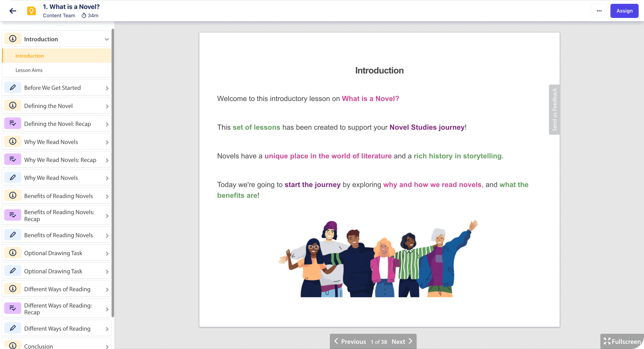Open the Send us Feedback side tab
The height and width of the screenshot is (349, 644).
click(554, 110)
